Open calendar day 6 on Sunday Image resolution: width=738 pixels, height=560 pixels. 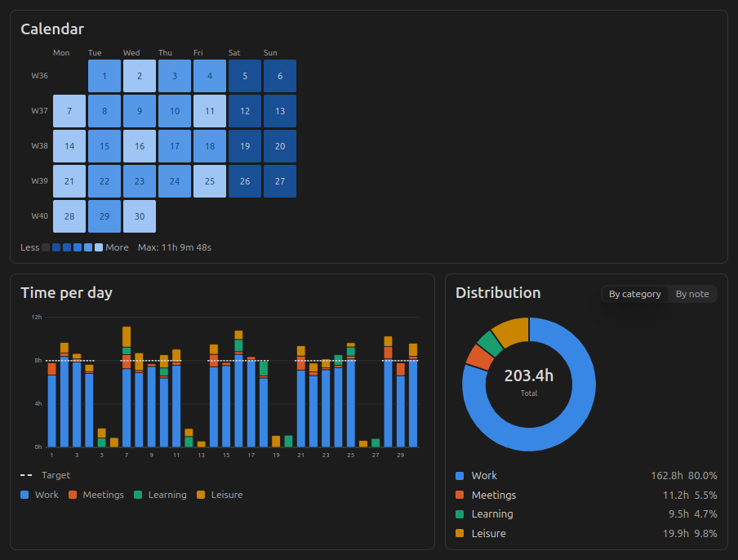280,76
